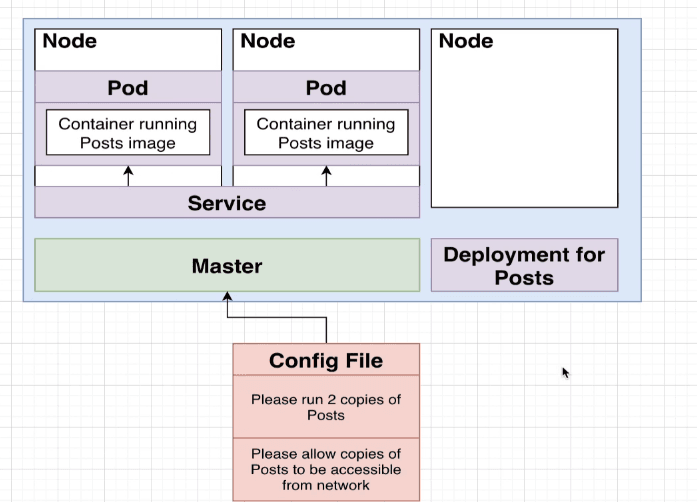Select the 'accessible from network' config cell
The width and height of the screenshot is (697, 502).
(326, 469)
